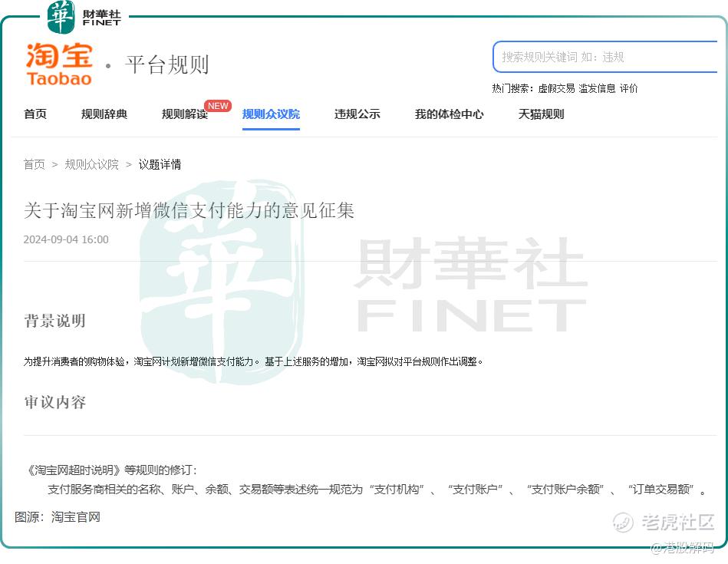Click 规则众议院 in the breadcrumb
This screenshot has width=728, height=564.
(91, 164)
